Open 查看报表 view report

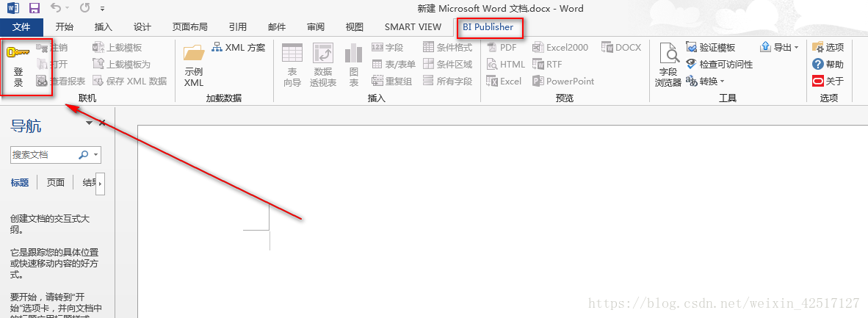tap(60, 81)
